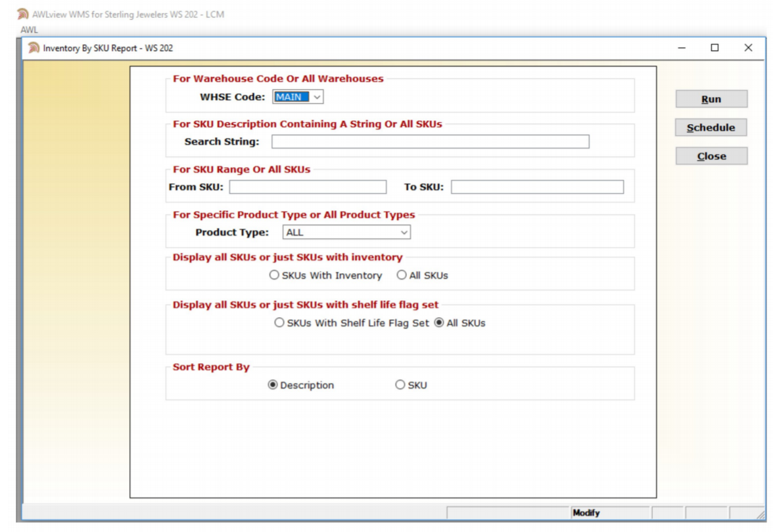Maximize the Inventory By SKU Report window
This screenshot has height=532, width=773.
[x=714, y=48]
